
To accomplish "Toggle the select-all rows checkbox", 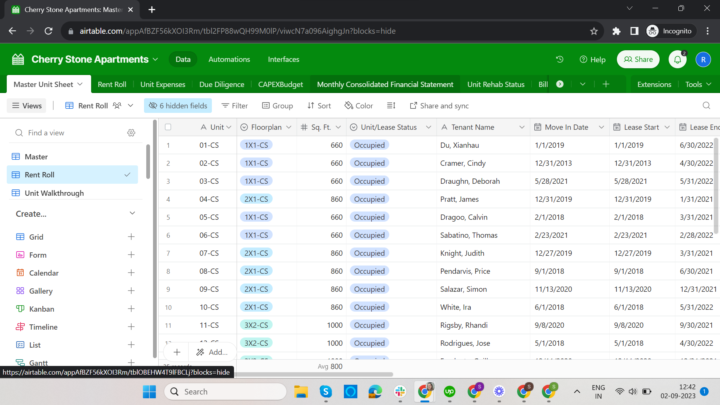I will pos(168,127).
